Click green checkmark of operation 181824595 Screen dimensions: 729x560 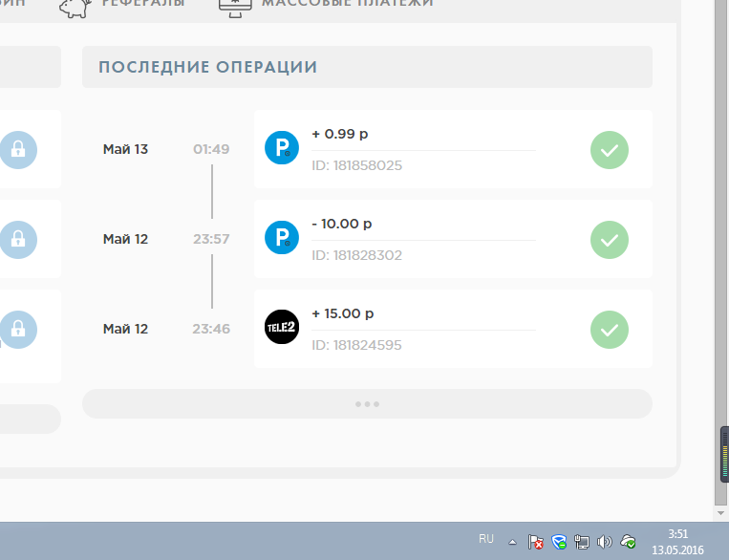(x=610, y=330)
